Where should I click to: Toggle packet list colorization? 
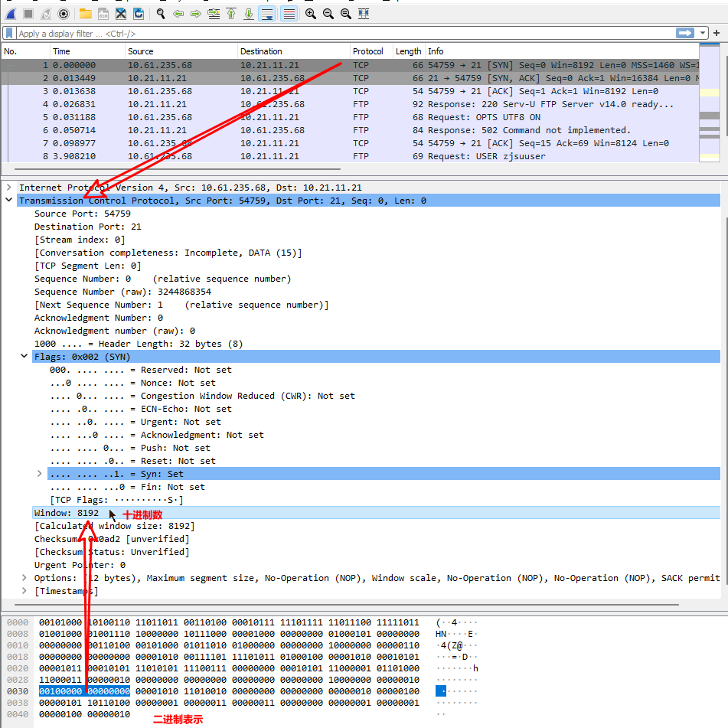pyautogui.click(x=289, y=14)
